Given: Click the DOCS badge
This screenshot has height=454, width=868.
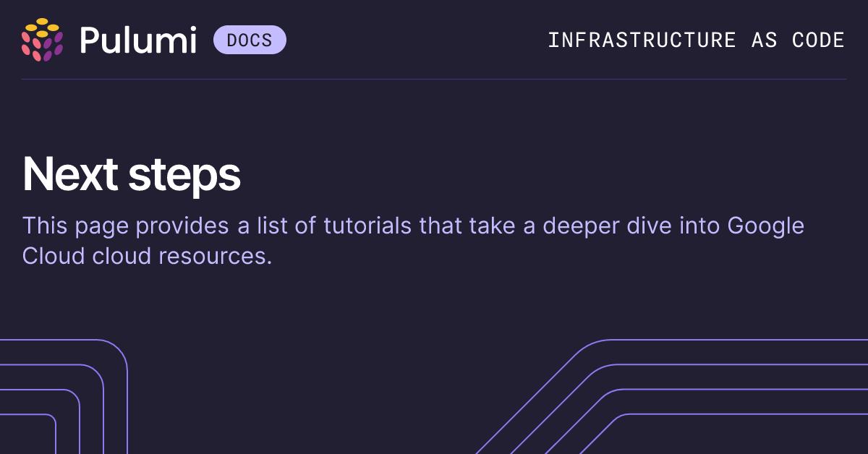Looking at the screenshot, I should click(250, 40).
